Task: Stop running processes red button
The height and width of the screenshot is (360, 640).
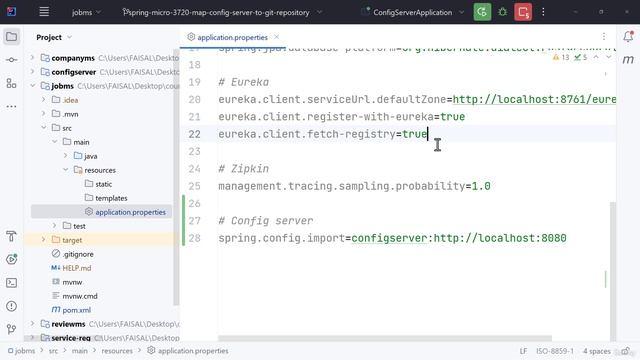Action: pyautogui.click(x=523, y=12)
